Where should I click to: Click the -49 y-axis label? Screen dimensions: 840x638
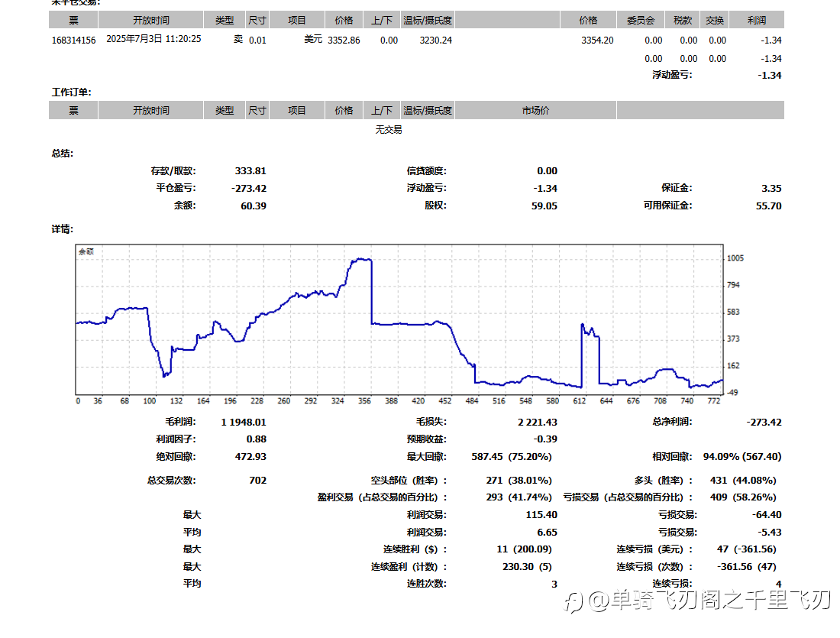click(732, 393)
